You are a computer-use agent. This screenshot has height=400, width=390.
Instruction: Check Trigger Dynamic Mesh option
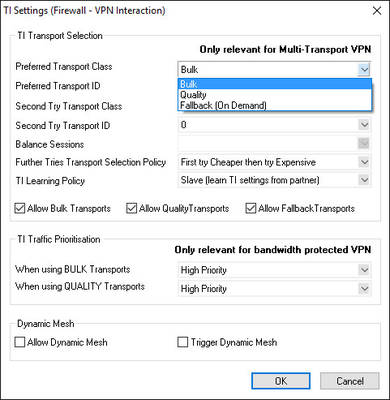(x=182, y=342)
